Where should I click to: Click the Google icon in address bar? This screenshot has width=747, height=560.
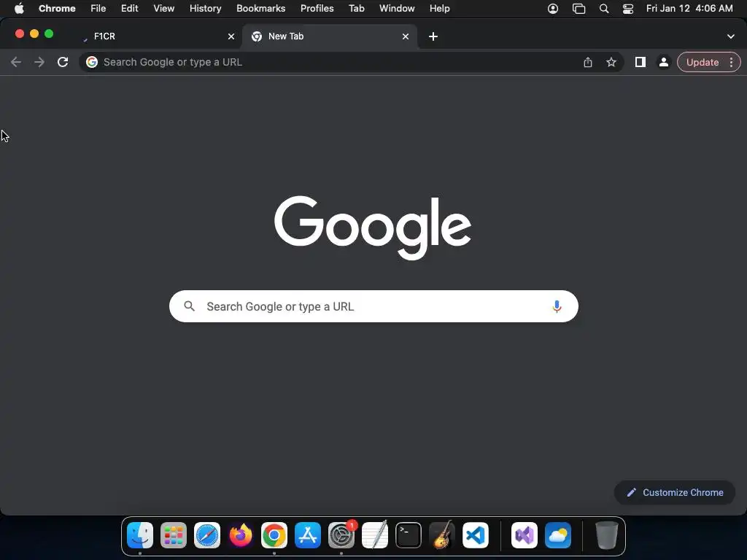[92, 63]
